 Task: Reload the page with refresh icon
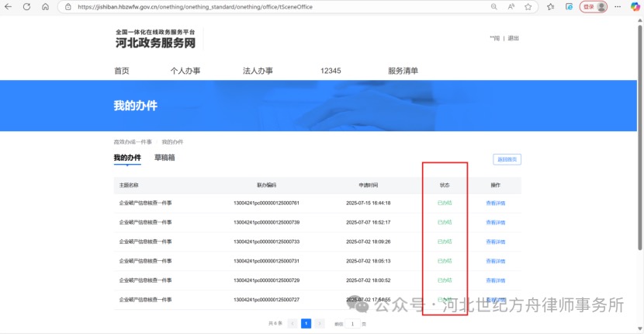click(x=26, y=7)
